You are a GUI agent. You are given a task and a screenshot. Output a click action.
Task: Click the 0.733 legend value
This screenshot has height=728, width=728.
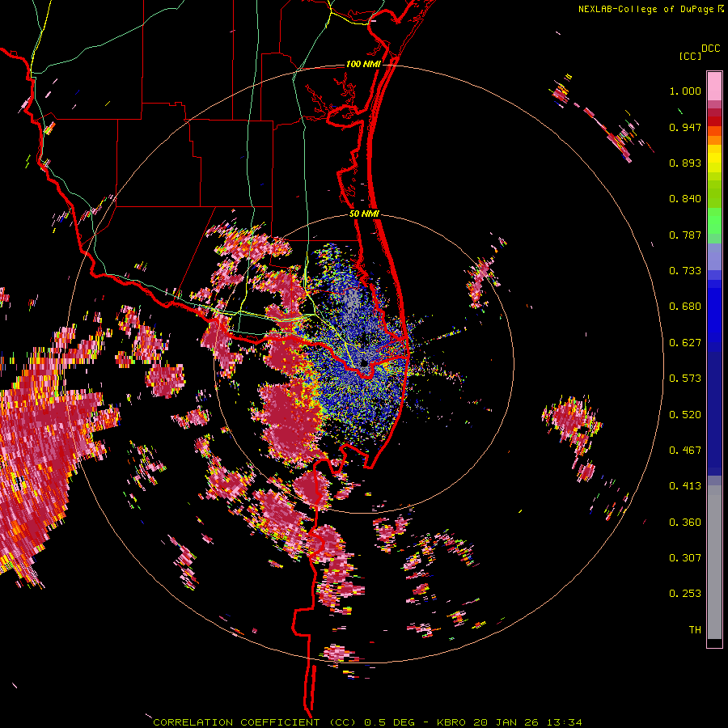[x=685, y=271]
